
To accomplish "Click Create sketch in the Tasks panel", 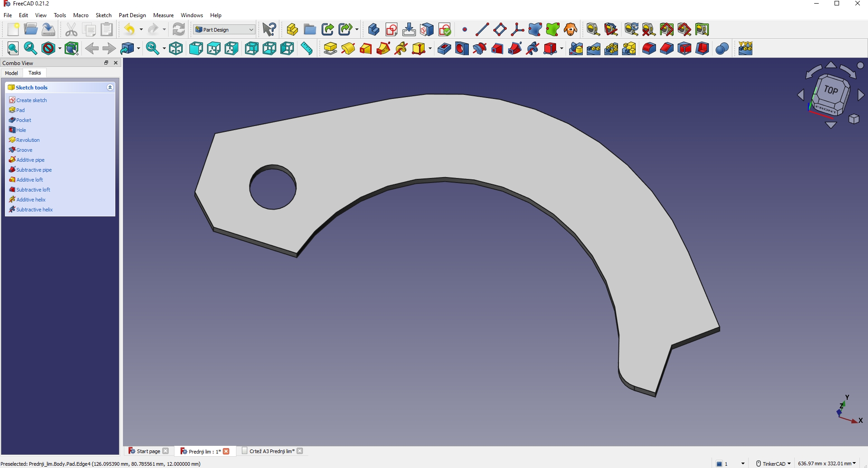I will click(31, 100).
